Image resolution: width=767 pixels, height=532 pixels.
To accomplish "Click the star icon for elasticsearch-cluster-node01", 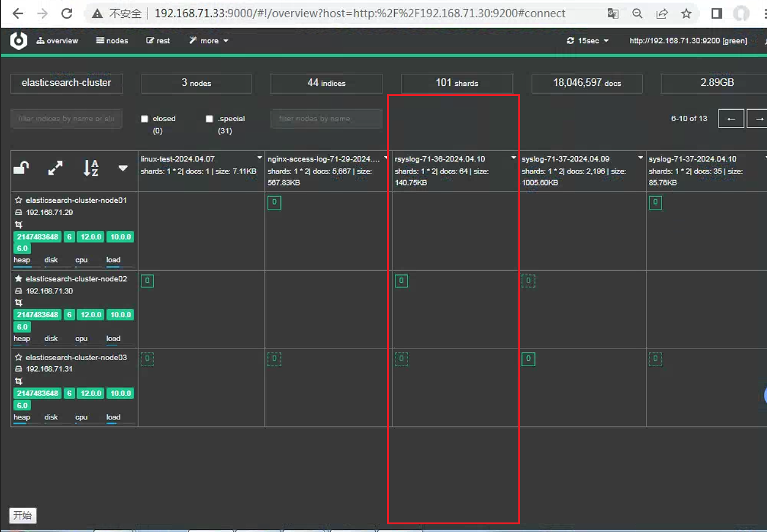I will pos(18,200).
